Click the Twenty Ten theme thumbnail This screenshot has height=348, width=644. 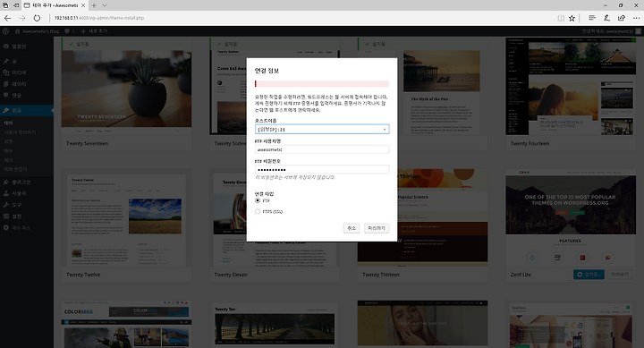(275, 324)
